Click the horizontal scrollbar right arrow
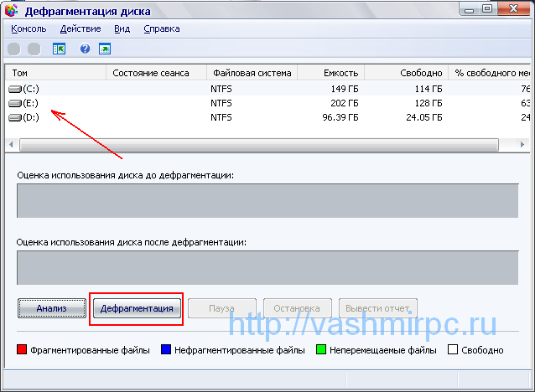 pyautogui.click(x=522, y=145)
